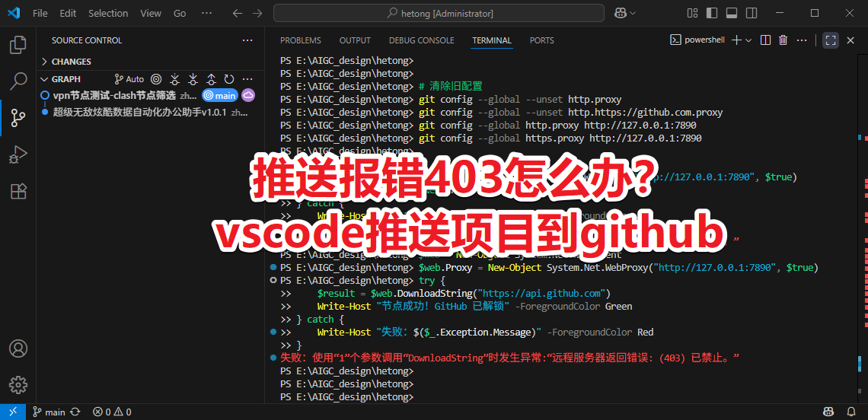Viewport: 868px width, 420px height.
Task: Open Graph section more actions menu
Action: [247, 79]
